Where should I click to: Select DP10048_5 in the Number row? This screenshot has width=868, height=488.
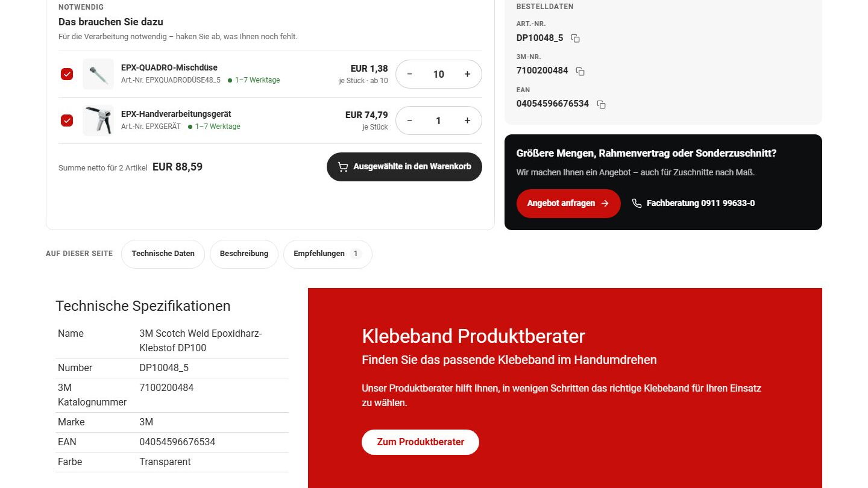[x=164, y=368]
